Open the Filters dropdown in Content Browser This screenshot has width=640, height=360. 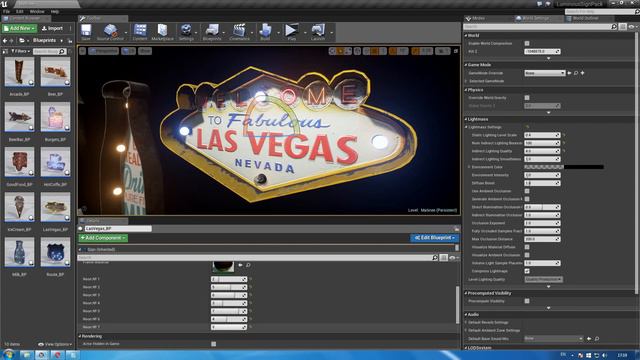click(20, 51)
